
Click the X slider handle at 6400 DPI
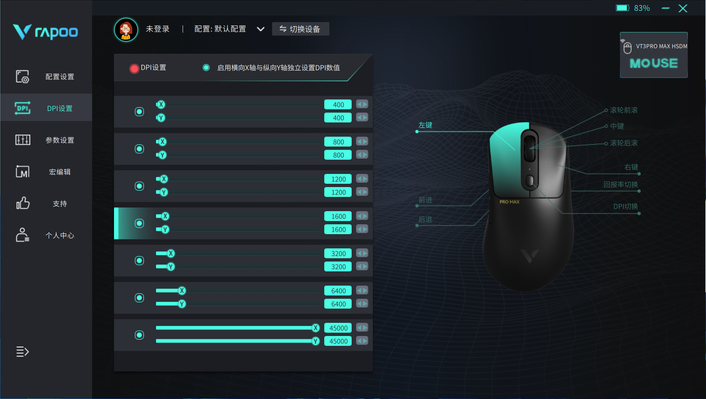pyautogui.click(x=182, y=290)
